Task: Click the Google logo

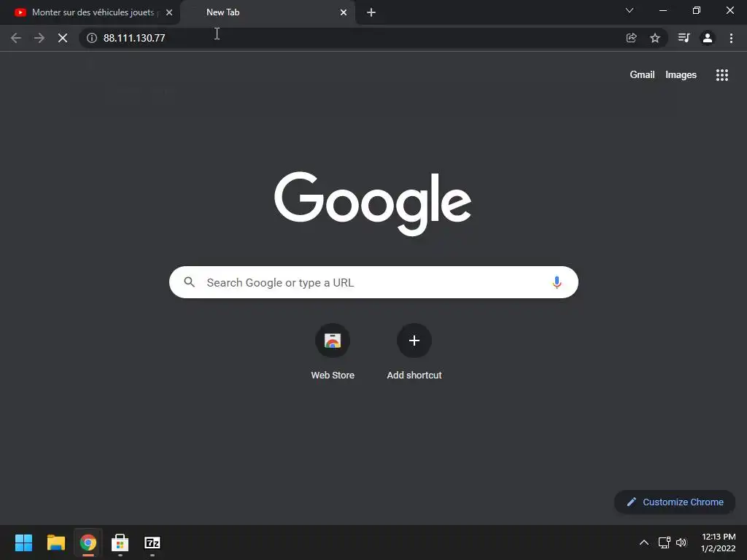Action: click(x=373, y=204)
